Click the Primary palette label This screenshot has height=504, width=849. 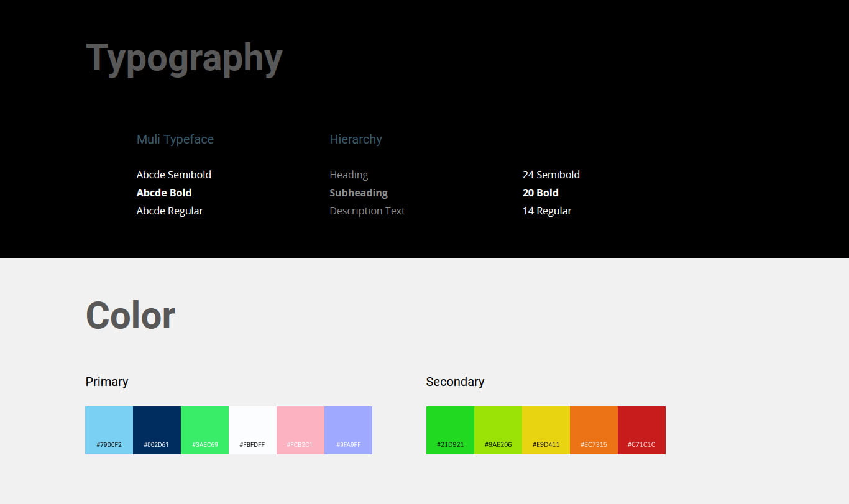(x=107, y=382)
